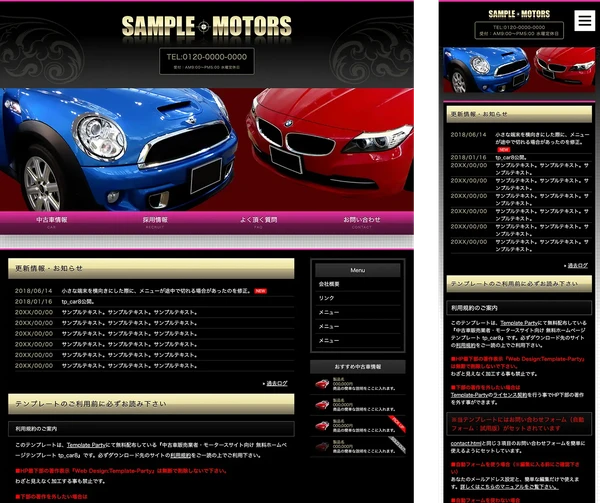Screen dimensions: 600x503
Task: Click the desktop hero image of the cars
Action: tap(207, 150)
